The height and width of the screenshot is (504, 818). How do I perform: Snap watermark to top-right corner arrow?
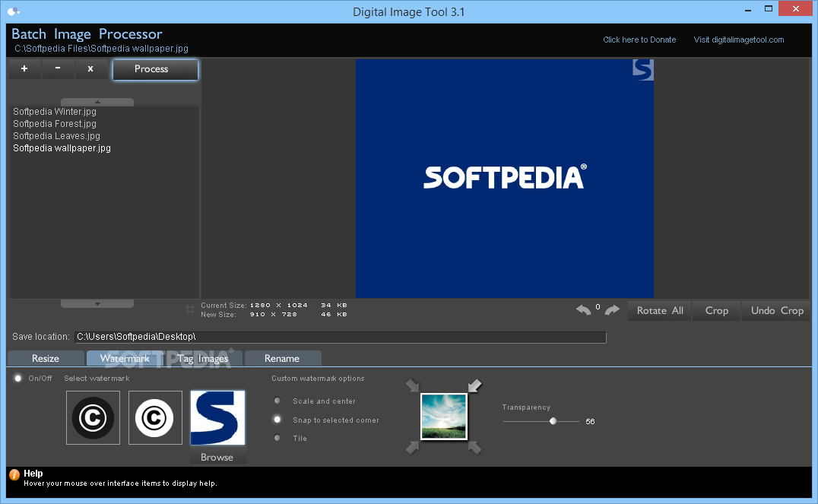474,385
